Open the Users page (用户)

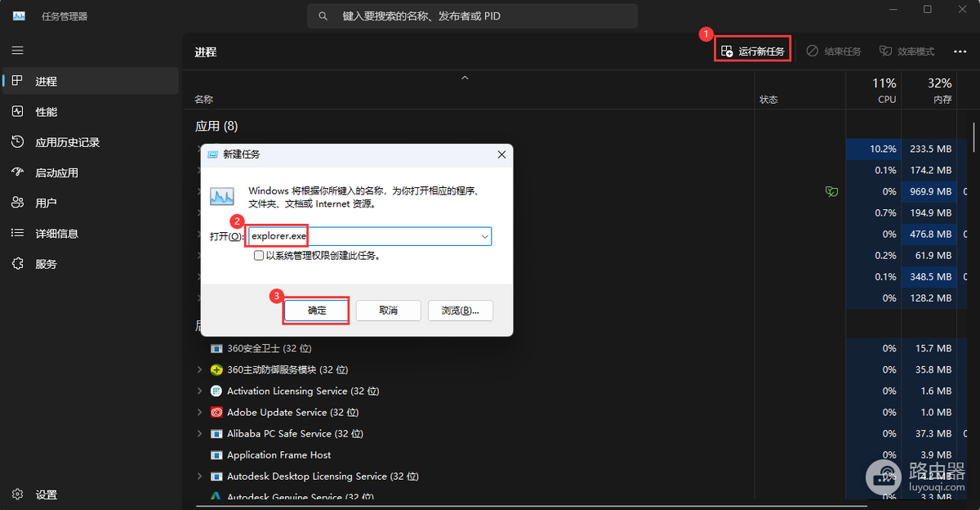point(91,203)
